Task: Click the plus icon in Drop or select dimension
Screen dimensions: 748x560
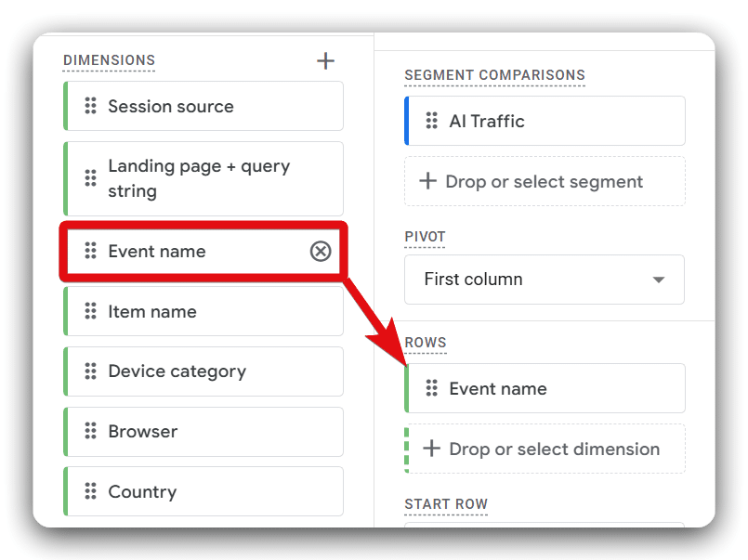Action: [432, 449]
